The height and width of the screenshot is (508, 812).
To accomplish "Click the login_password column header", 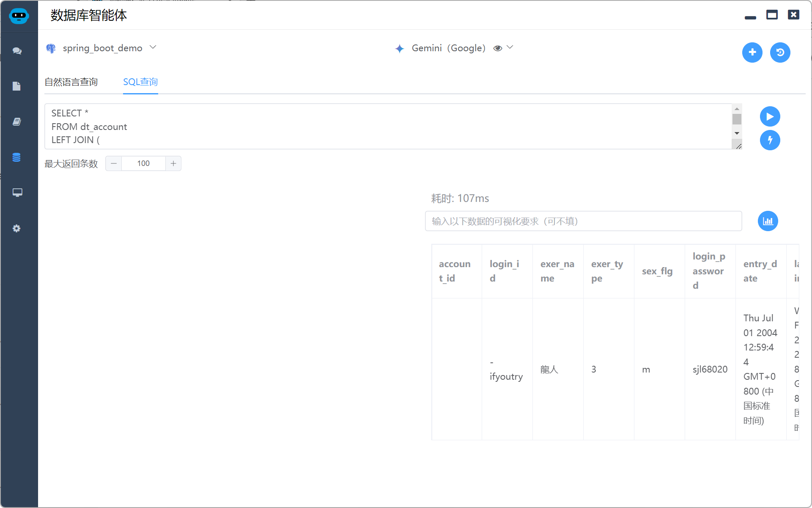I will (710, 271).
